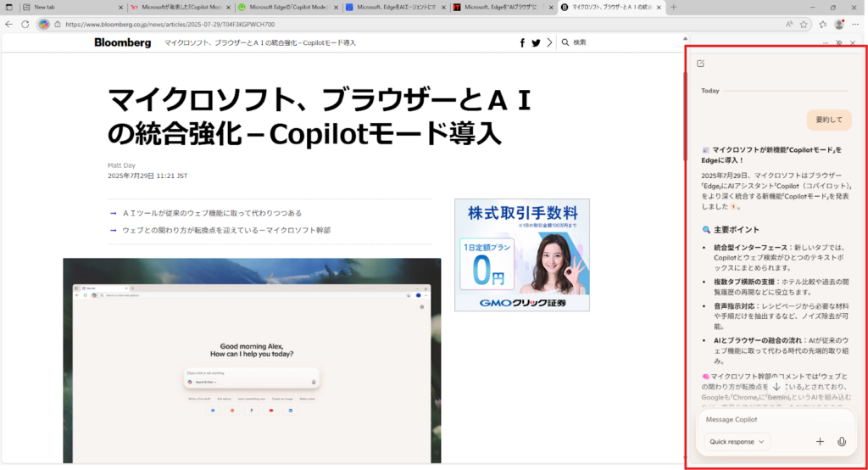Start a new Copilot chat
This screenshot has width=868, height=470.
pos(701,63)
